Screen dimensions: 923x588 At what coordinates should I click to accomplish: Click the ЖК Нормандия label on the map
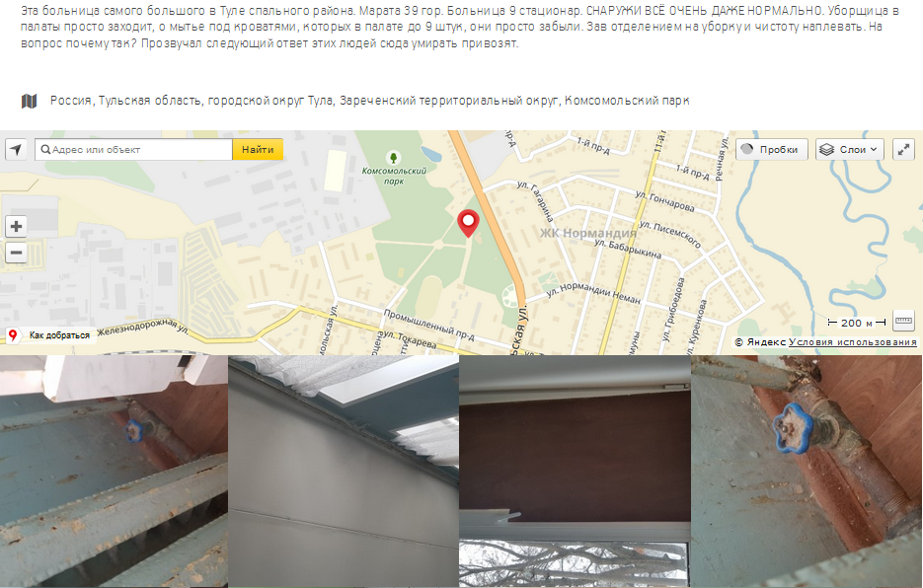point(588,233)
